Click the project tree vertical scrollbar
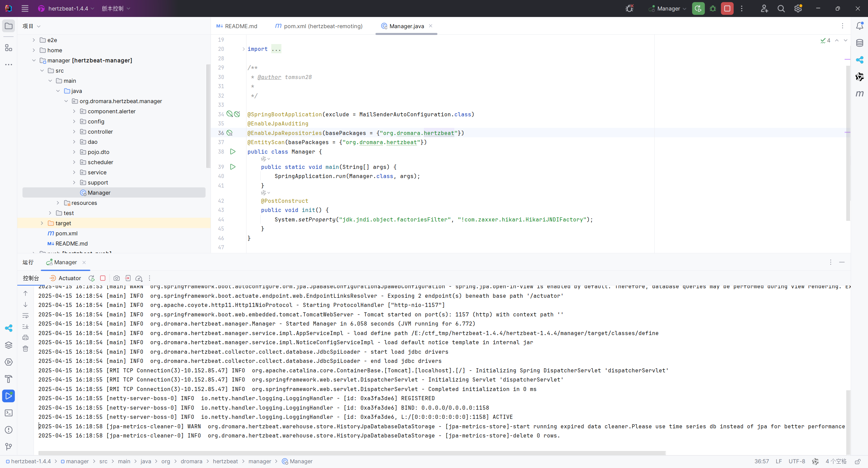Viewport: 868px width, 468px height. 208,116
